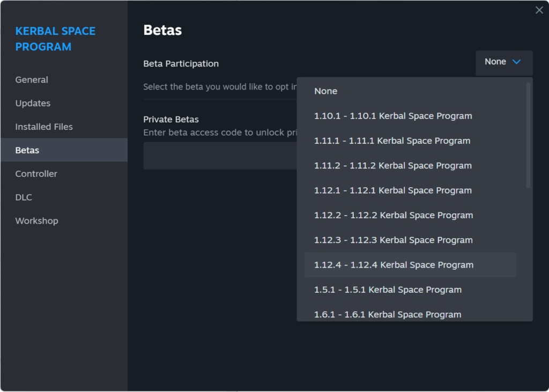549x392 pixels.
Task: Opt into 1.12.2 Kerbal Space Program
Action: (410, 216)
